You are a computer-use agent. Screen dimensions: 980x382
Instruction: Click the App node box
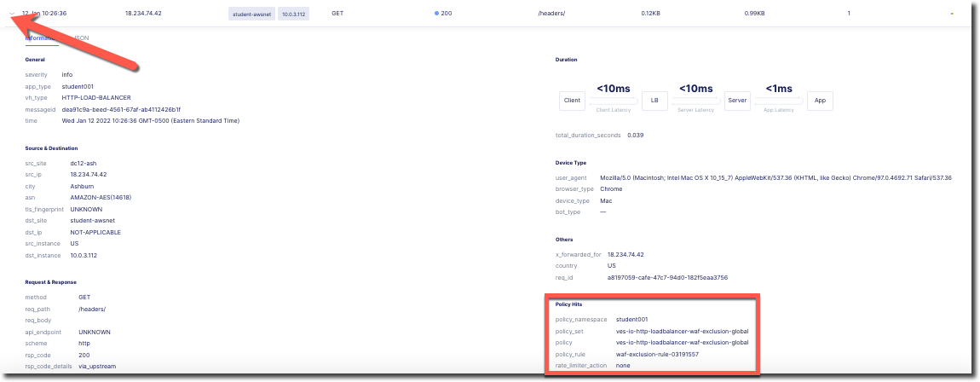[x=819, y=101]
